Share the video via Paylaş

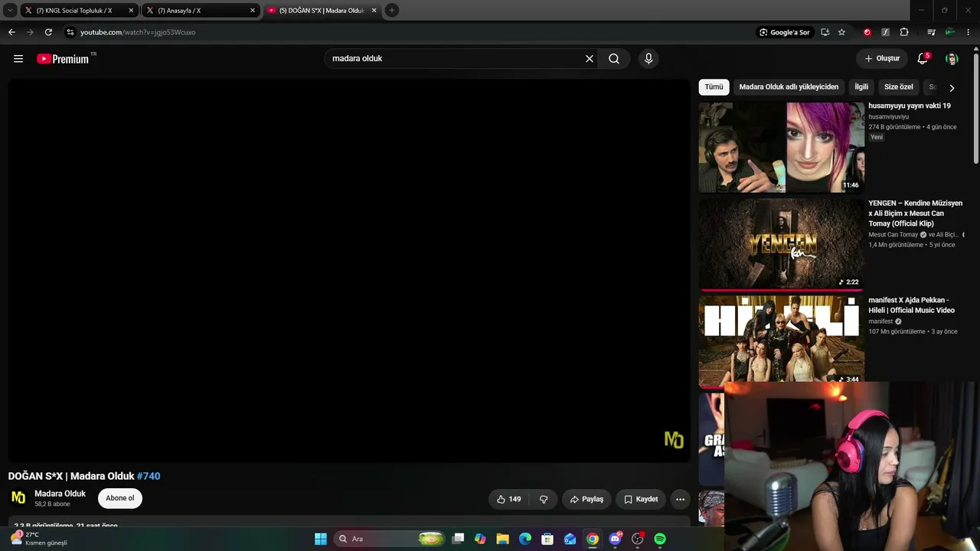tap(587, 499)
